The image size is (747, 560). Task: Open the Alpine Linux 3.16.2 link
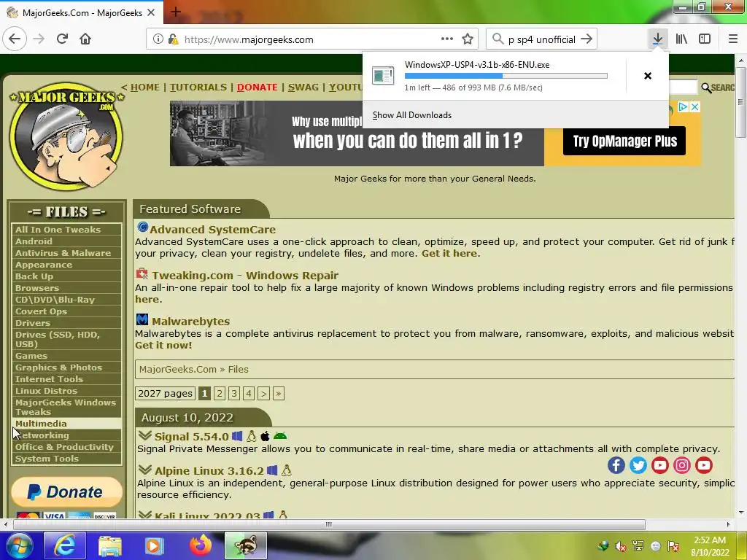[209, 470]
